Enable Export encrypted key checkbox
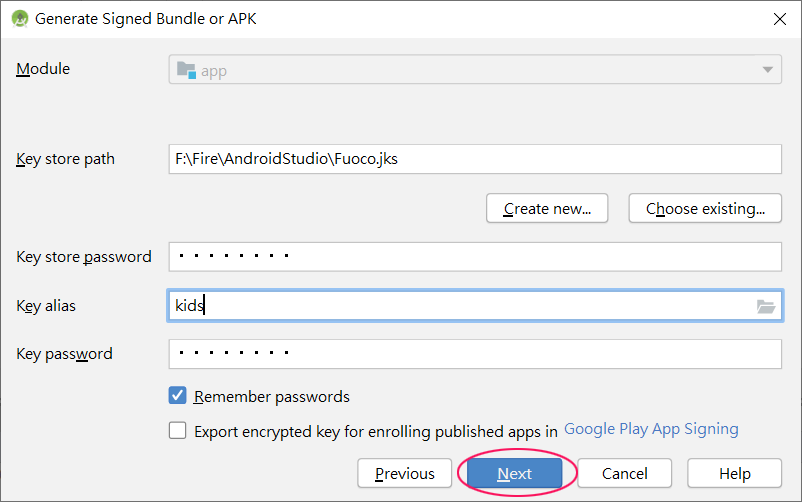This screenshot has width=802, height=502. [177, 430]
